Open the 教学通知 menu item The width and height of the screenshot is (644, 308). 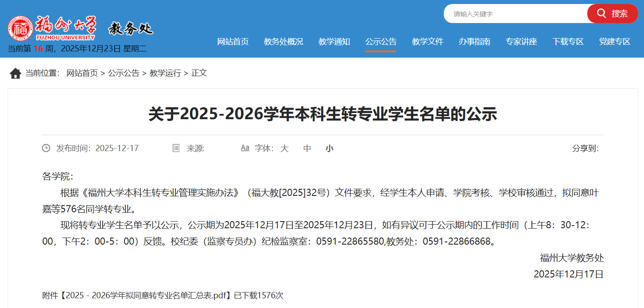click(334, 42)
